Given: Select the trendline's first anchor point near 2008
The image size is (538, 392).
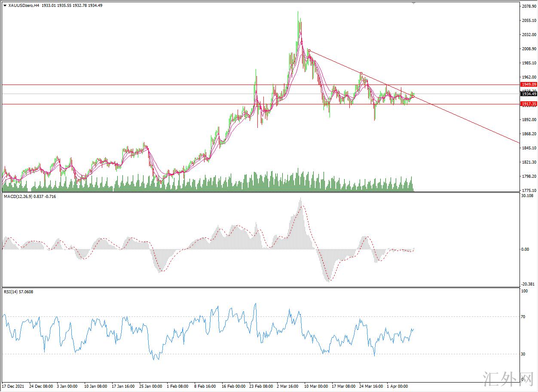Looking at the screenshot, I should tap(309, 50).
